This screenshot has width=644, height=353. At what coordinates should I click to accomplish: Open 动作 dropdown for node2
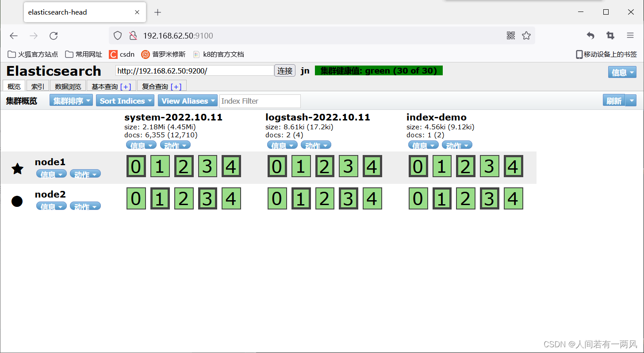[x=85, y=206]
